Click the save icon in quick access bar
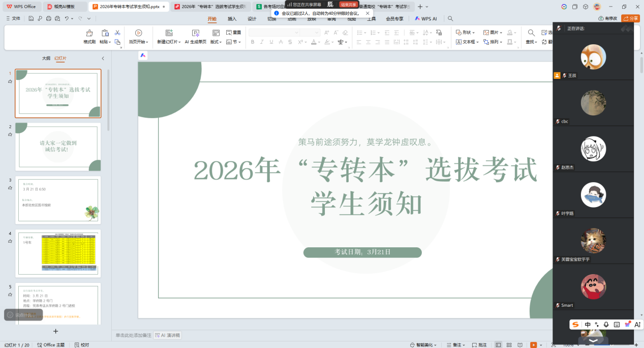 point(31,18)
